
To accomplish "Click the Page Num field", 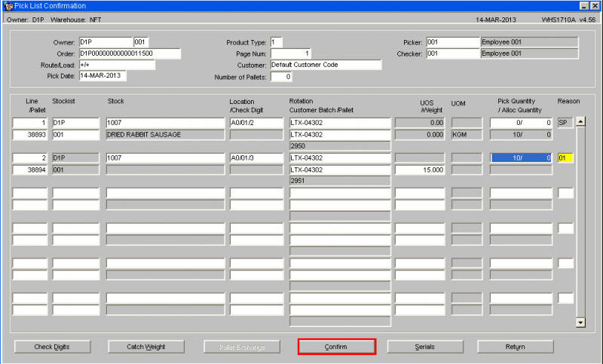I will [291, 54].
